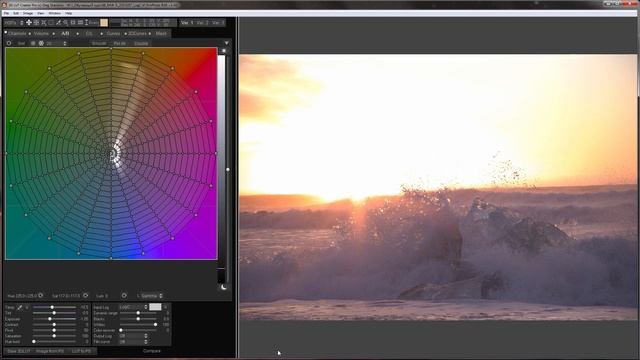Click Image from PS button

pos(50,351)
